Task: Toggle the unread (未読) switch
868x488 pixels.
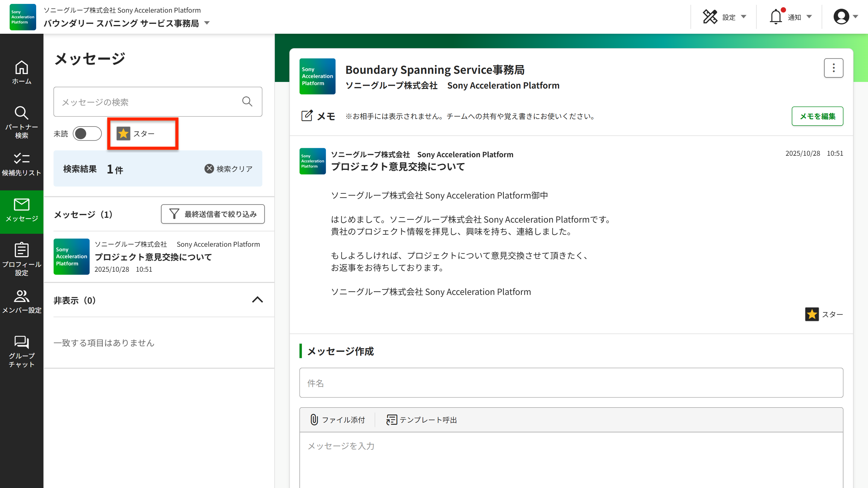Action: pos(87,134)
